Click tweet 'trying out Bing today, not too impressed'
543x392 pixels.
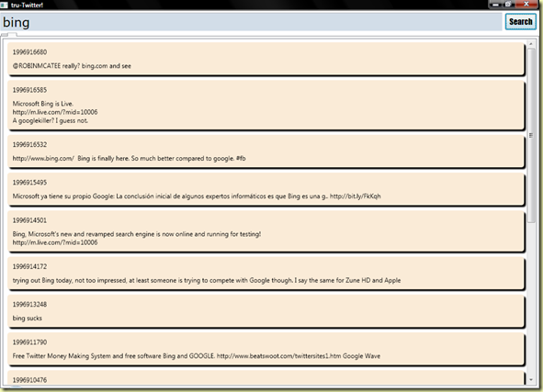(207, 280)
